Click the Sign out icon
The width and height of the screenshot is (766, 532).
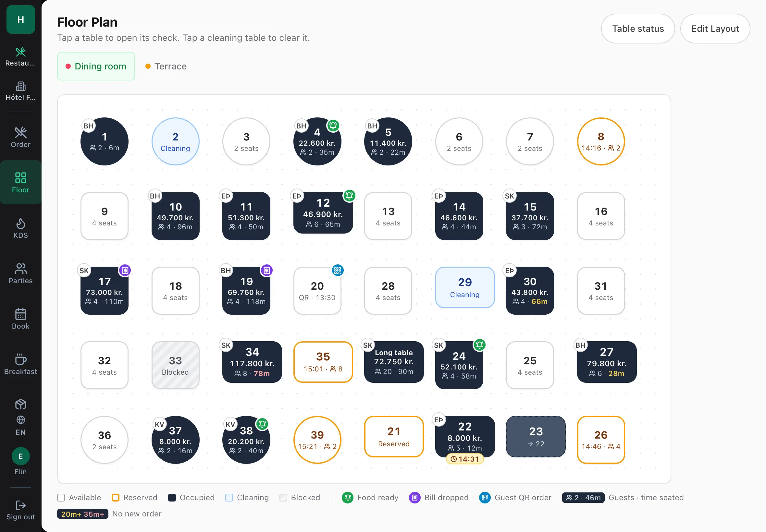coord(20,505)
